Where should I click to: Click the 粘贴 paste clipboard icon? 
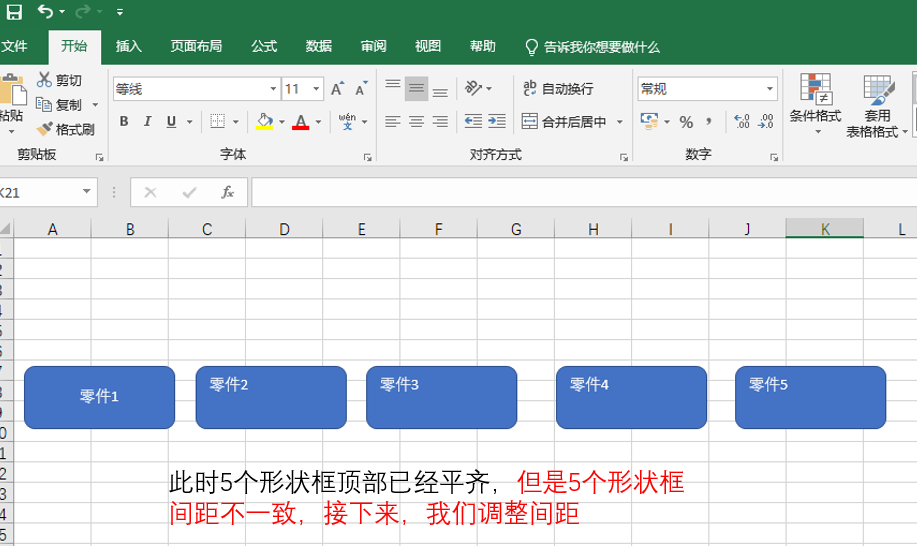click(x=12, y=91)
